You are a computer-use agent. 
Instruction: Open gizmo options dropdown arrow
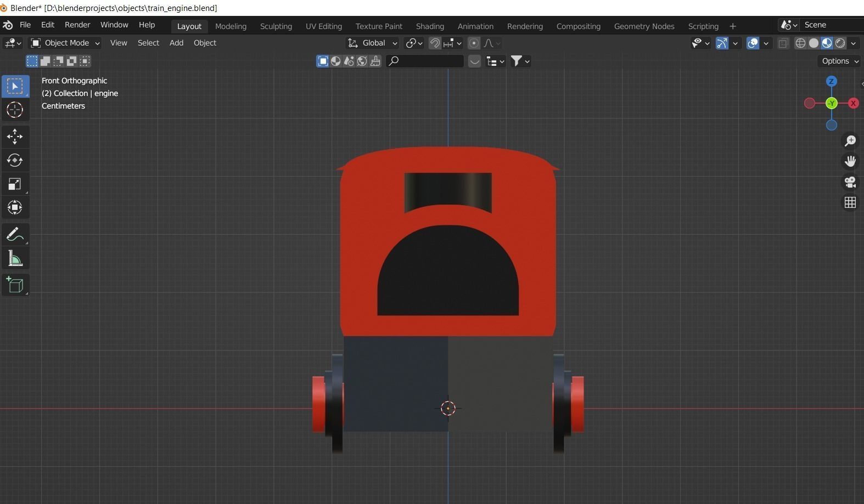coord(735,43)
